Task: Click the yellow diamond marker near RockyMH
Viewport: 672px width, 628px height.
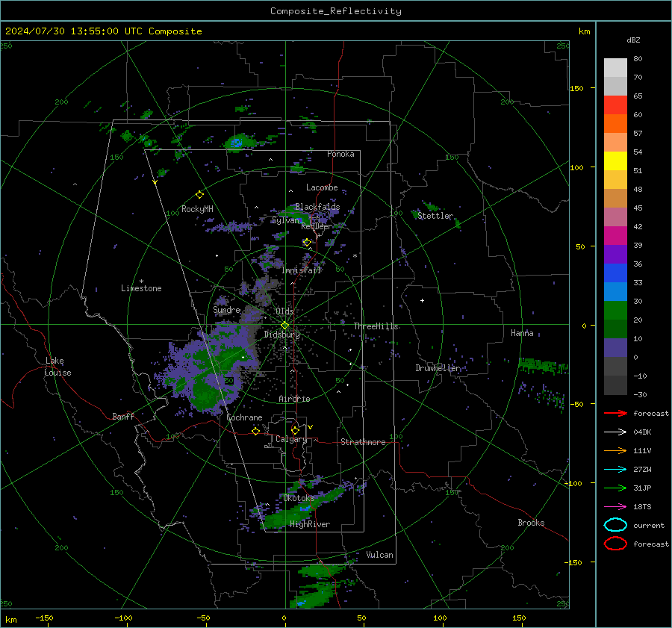Action: pos(199,195)
